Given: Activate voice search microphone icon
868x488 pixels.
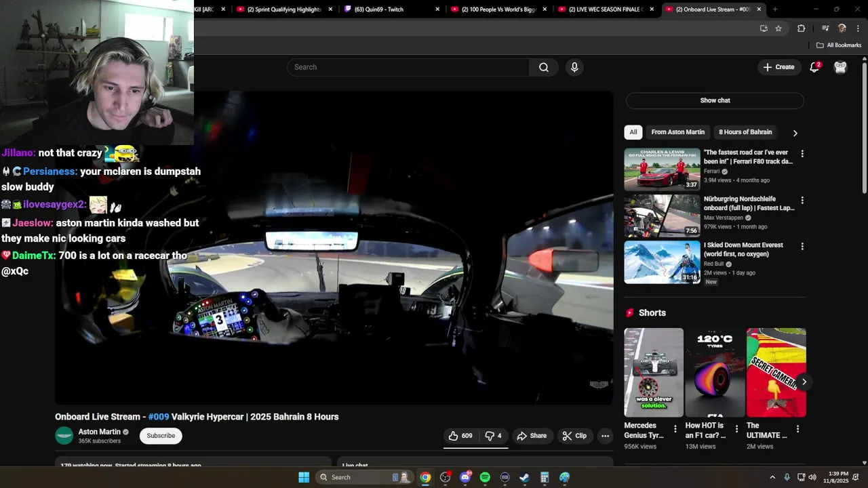Looking at the screenshot, I should click(574, 67).
